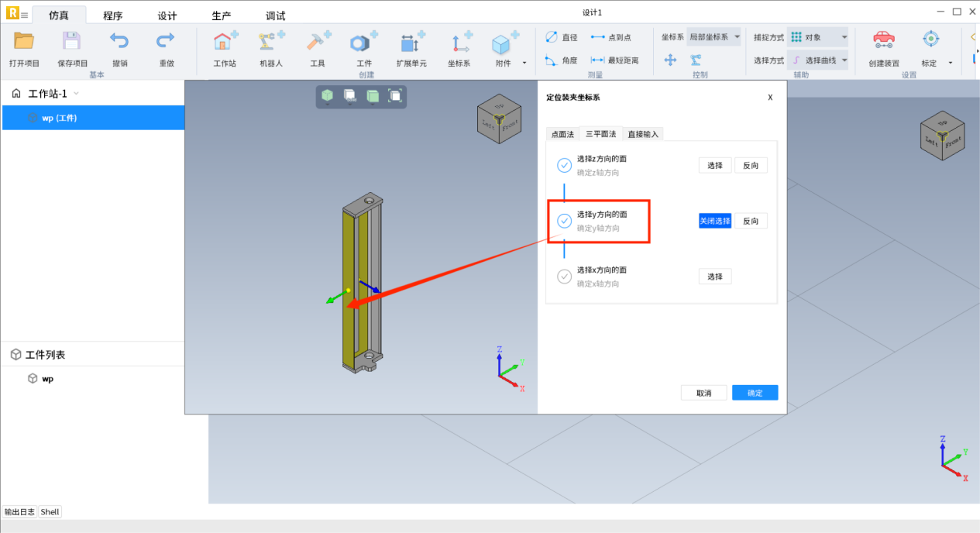980x533 pixels.
Task: Click the 打开项目 folder icon
Action: [24, 41]
